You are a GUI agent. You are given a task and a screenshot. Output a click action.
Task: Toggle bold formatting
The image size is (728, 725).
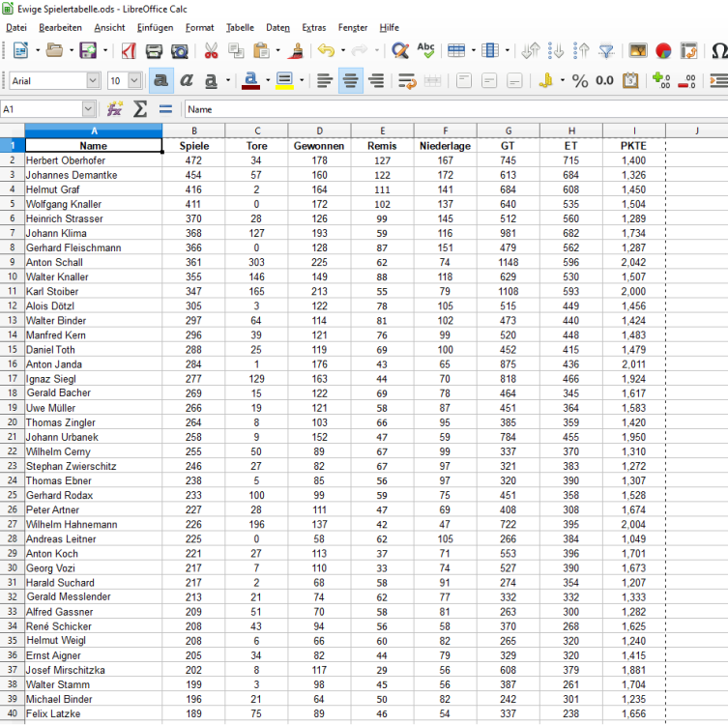pos(160,80)
